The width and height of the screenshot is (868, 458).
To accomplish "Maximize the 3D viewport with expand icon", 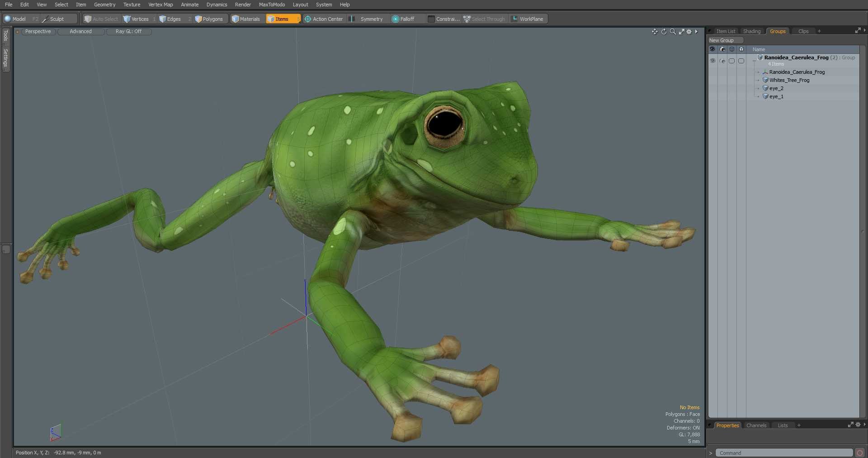I will [681, 32].
